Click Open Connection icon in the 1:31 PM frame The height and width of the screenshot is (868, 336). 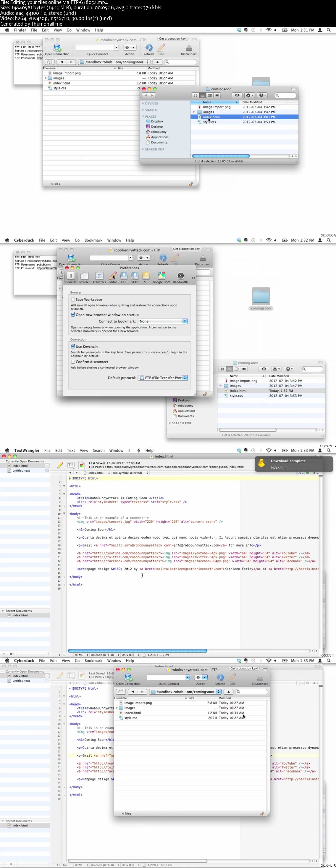coord(57,48)
